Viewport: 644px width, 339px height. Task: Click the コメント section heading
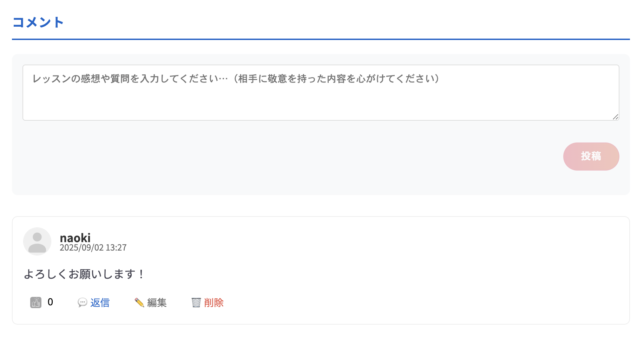(38, 22)
